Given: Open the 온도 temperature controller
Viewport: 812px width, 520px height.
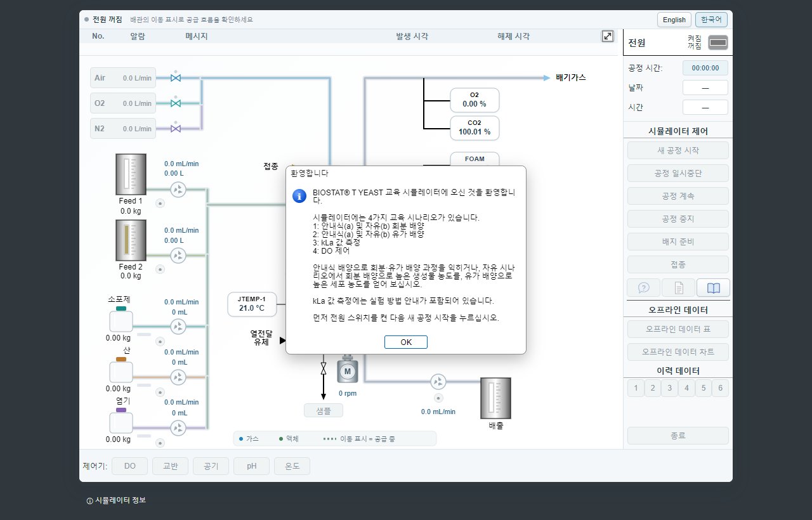Looking at the screenshot, I should [x=292, y=466].
